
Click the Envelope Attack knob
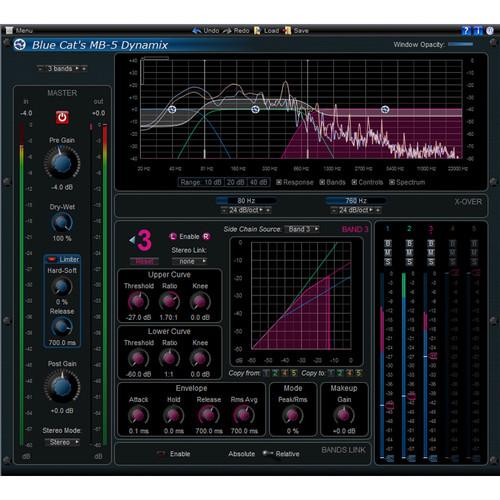coord(138,415)
